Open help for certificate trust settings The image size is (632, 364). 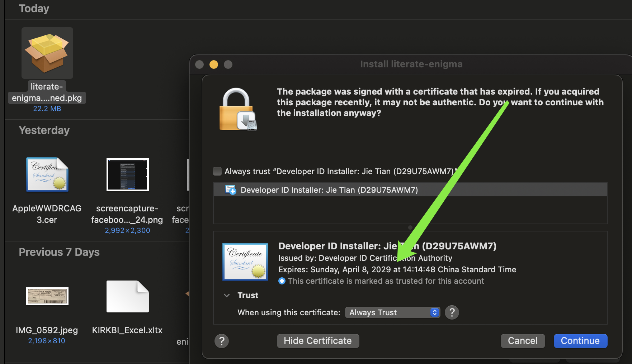click(x=452, y=313)
